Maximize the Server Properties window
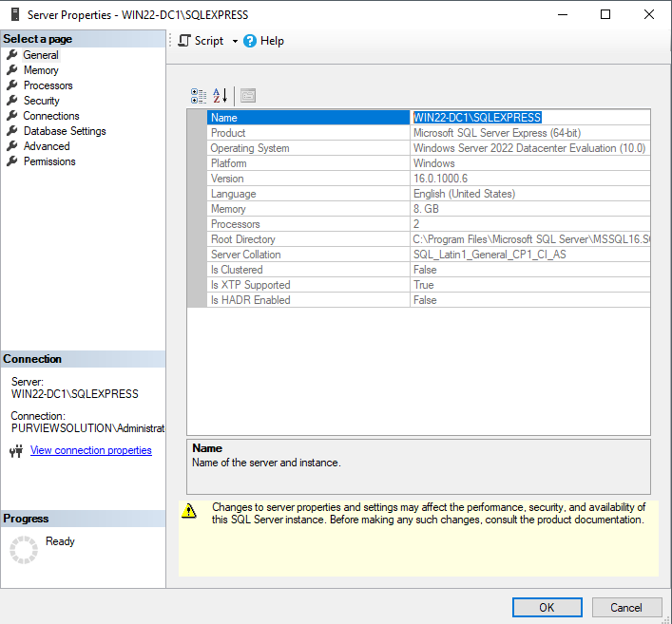 pos(605,14)
